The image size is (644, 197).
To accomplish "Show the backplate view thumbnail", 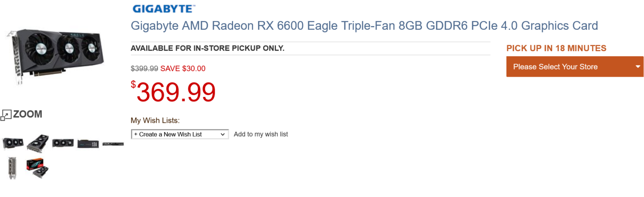I will 88,144.
